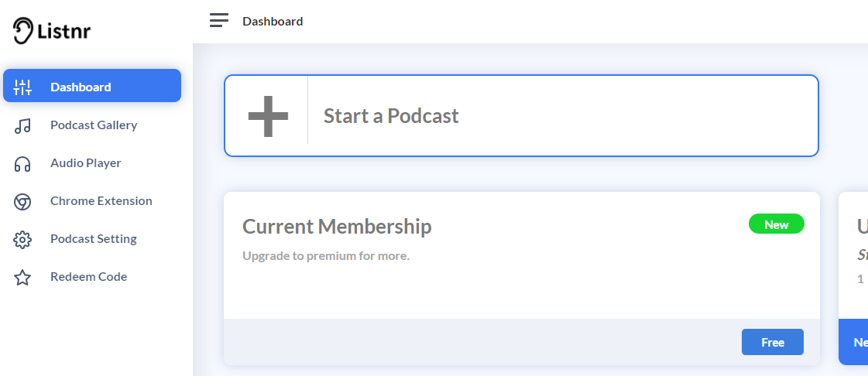Click the headphones Audio Player icon
Image resolution: width=868 pixels, height=376 pixels.
(22, 163)
